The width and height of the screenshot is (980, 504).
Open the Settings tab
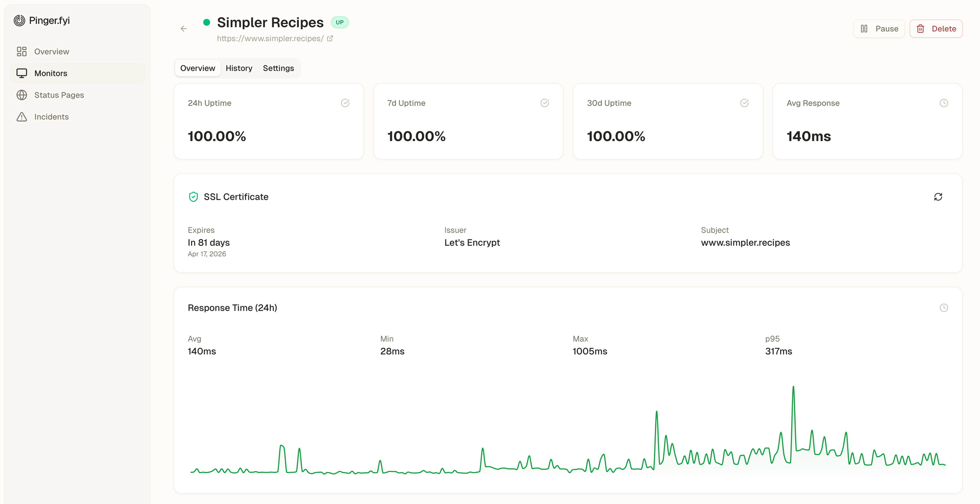pyautogui.click(x=278, y=68)
